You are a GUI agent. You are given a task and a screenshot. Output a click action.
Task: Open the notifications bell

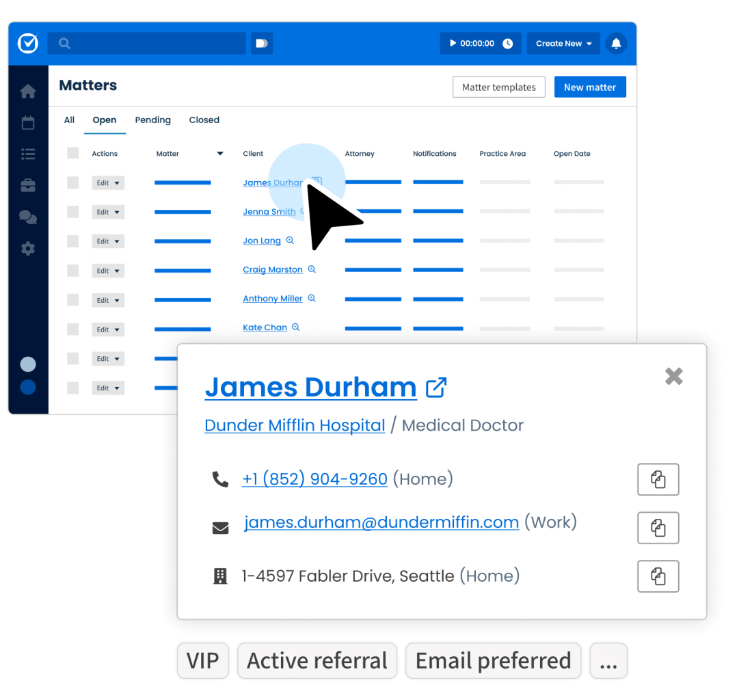coord(616,44)
